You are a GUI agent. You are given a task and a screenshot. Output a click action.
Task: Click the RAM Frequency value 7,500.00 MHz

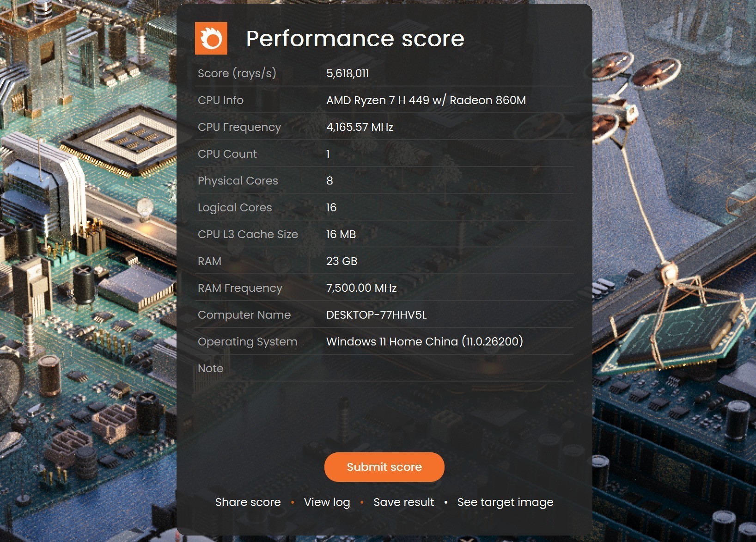pyautogui.click(x=361, y=288)
